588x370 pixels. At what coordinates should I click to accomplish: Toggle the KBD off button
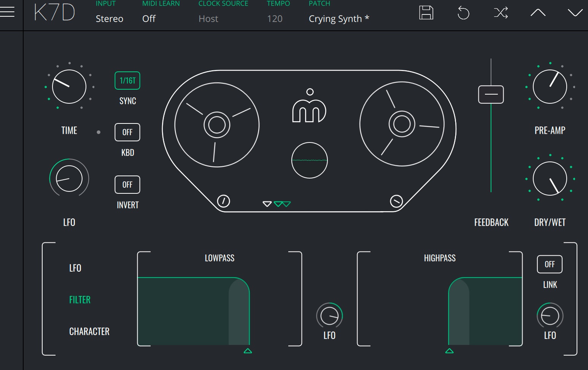click(x=127, y=132)
